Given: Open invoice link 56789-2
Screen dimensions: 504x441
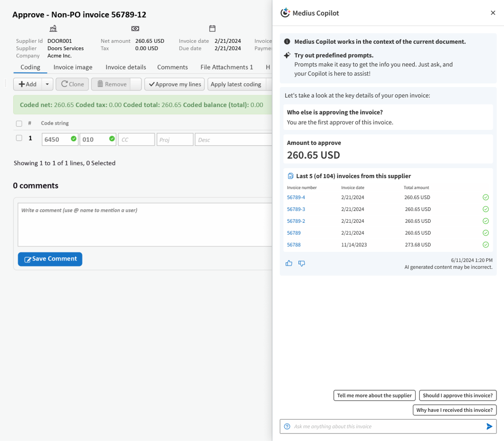Looking at the screenshot, I should [296, 221].
